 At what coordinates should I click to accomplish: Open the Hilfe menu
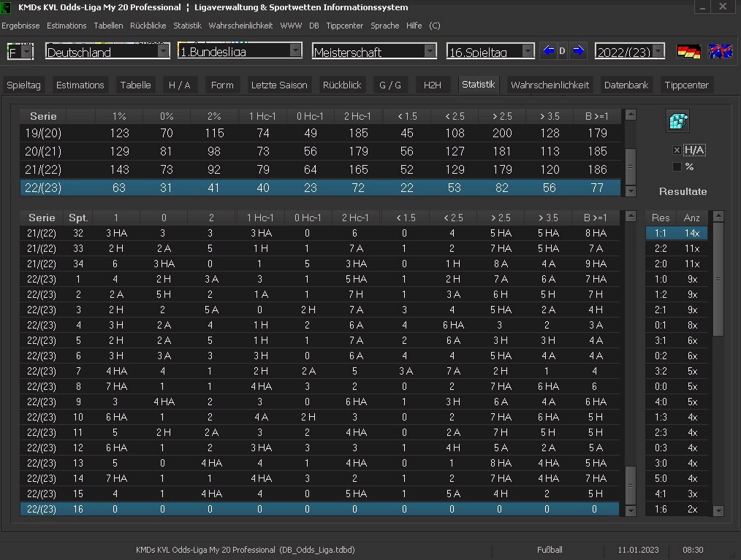[x=414, y=26]
